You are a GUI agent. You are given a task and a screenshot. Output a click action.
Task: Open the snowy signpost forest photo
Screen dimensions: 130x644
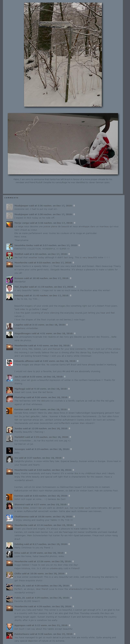coord(63,55)
